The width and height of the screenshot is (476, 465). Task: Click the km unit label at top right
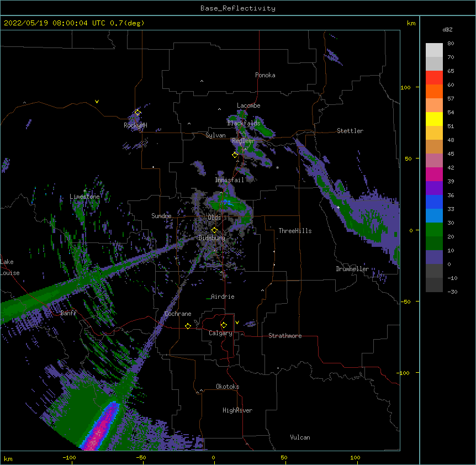tap(411, 23)
